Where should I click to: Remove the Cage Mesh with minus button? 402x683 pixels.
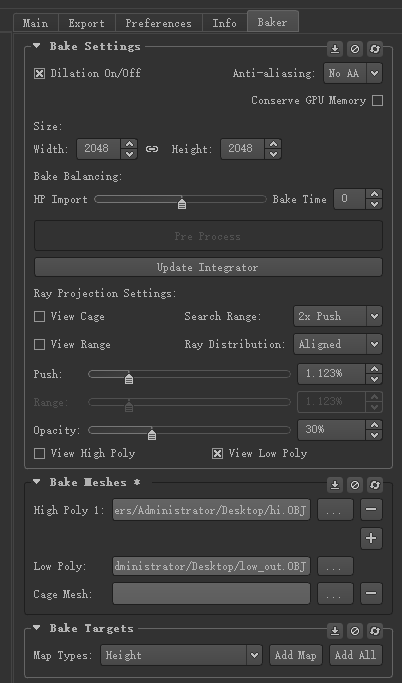tap(371, 593)
